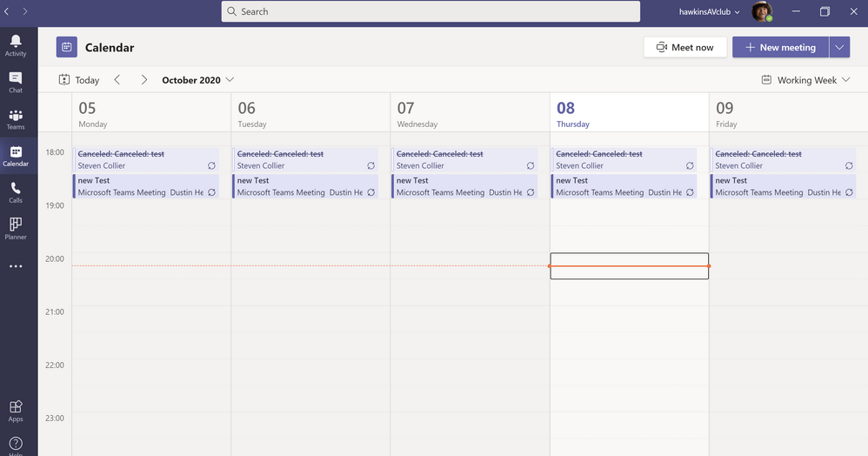Expand the New meeting options arrow
Viewport: 868px width, 456px height.
pos(839,47)
